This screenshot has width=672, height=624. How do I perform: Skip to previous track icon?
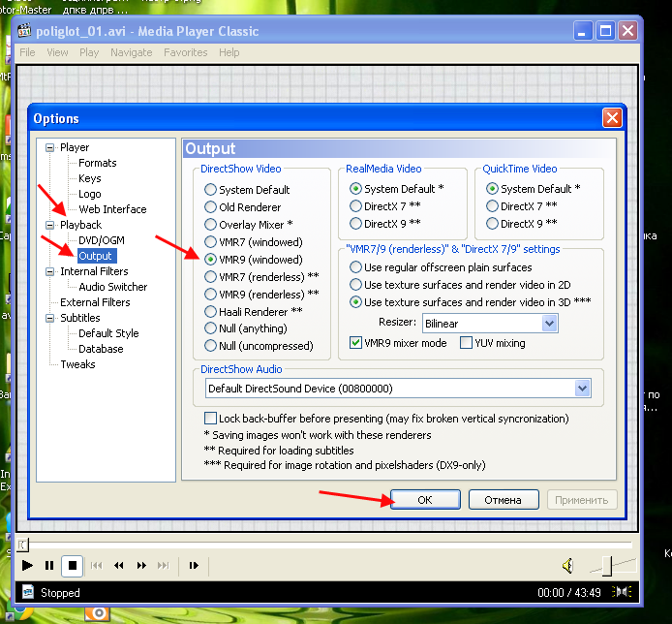(x=97, y=566)
